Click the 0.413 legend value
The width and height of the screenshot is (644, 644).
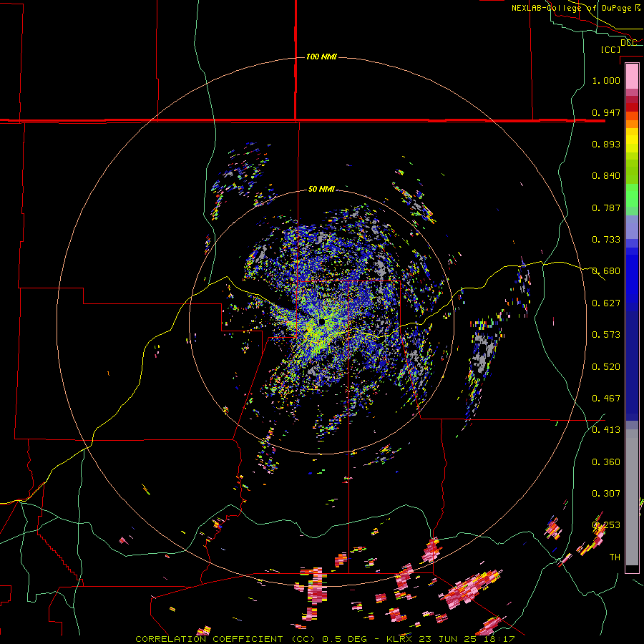point(606,430)
